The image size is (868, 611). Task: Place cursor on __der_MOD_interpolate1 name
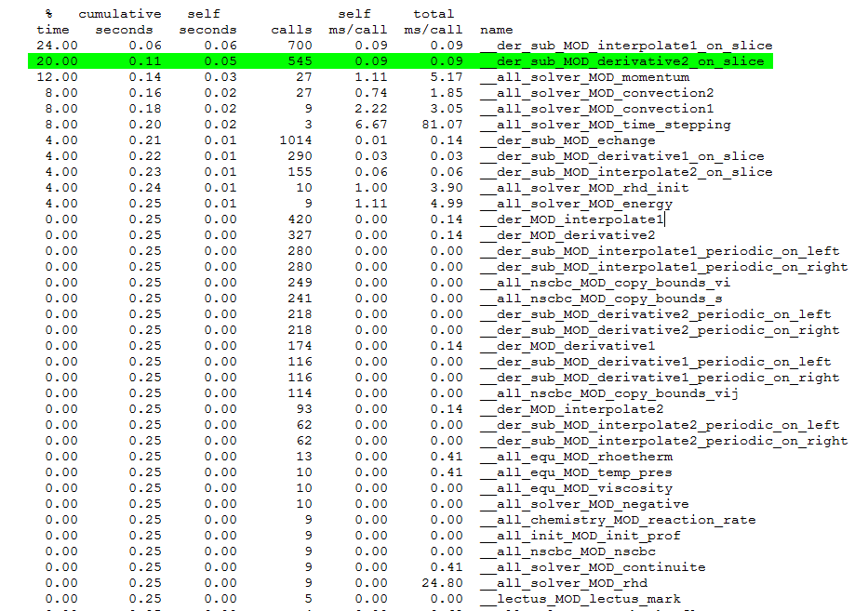(572, 219)
